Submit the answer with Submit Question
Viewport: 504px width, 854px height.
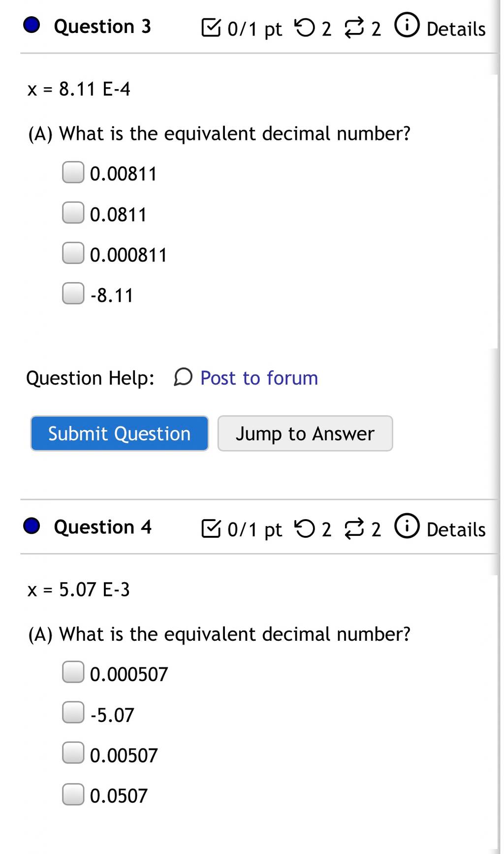pyautogui.click(x=119, y=433)
